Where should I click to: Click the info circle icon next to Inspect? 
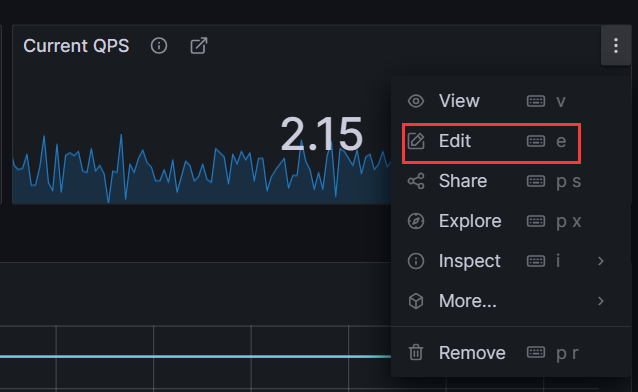[416, 261]
